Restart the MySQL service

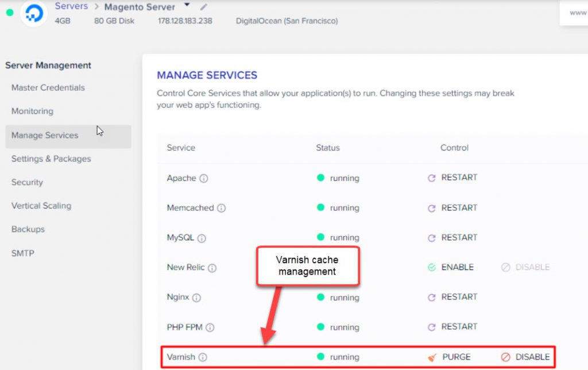pyautogui.click(x=452, y=237)
